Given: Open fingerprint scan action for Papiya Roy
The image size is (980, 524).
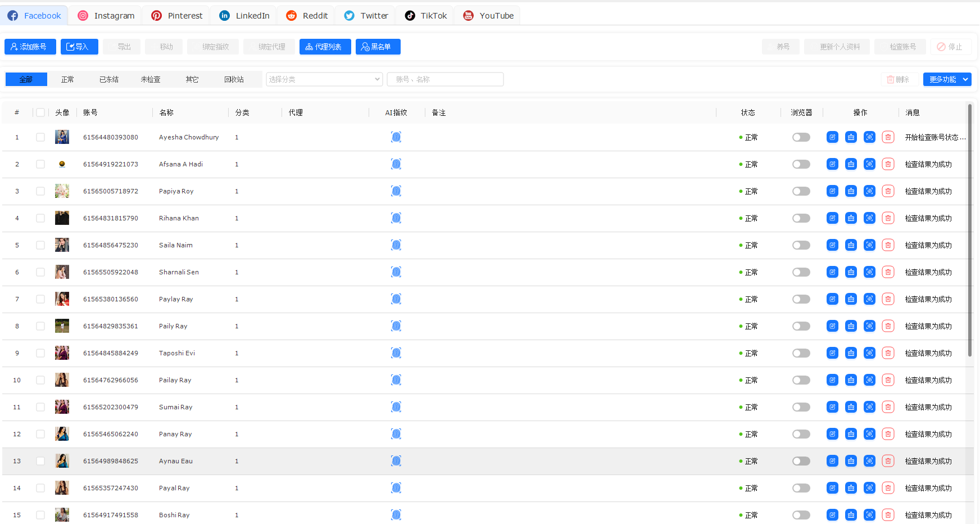Looking at the screenshot, I should coord(869,191).
